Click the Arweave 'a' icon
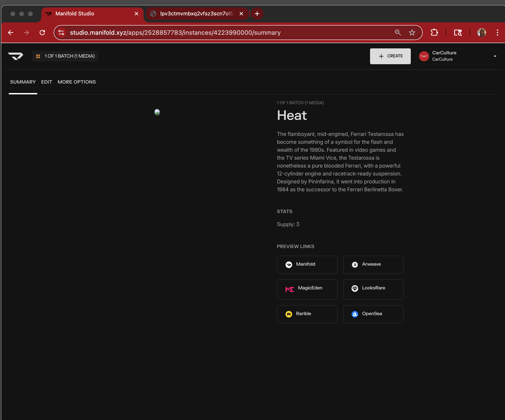This screenshot has width=505, height=420. pyautogui.click(x=355, y=265)
